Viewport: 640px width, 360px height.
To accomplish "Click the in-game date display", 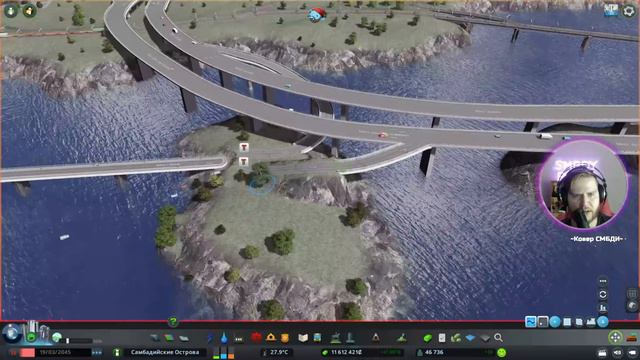I will tap(56, 352).
